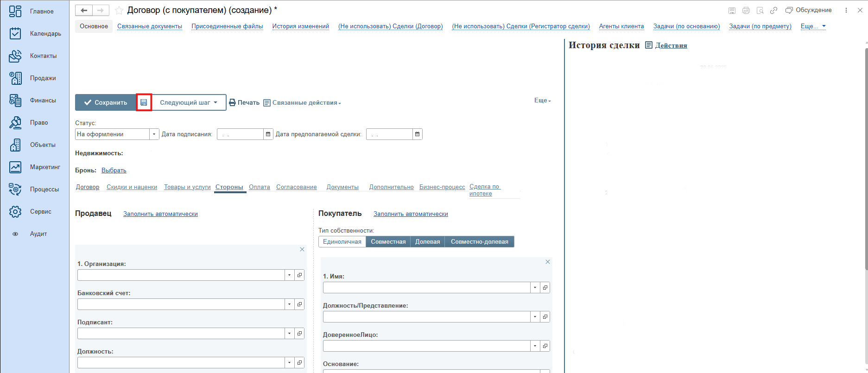Select Долевая ownership type

point(427,242)
